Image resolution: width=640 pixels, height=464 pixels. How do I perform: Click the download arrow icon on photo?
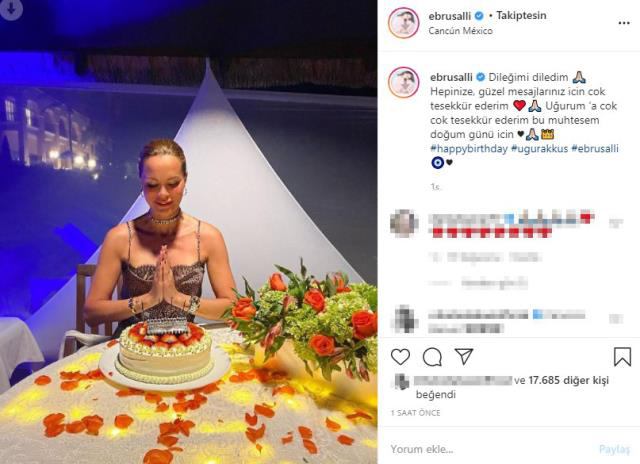click(11, 9)
